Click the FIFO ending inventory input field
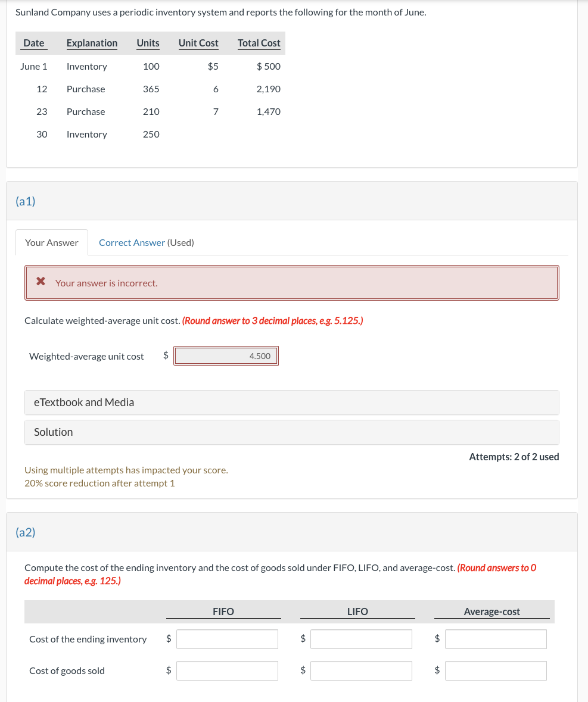 coord(227,639)
